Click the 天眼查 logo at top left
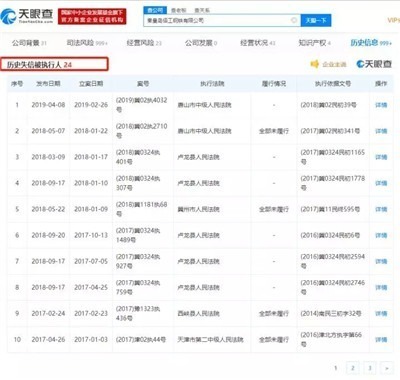 coord(27,16)
